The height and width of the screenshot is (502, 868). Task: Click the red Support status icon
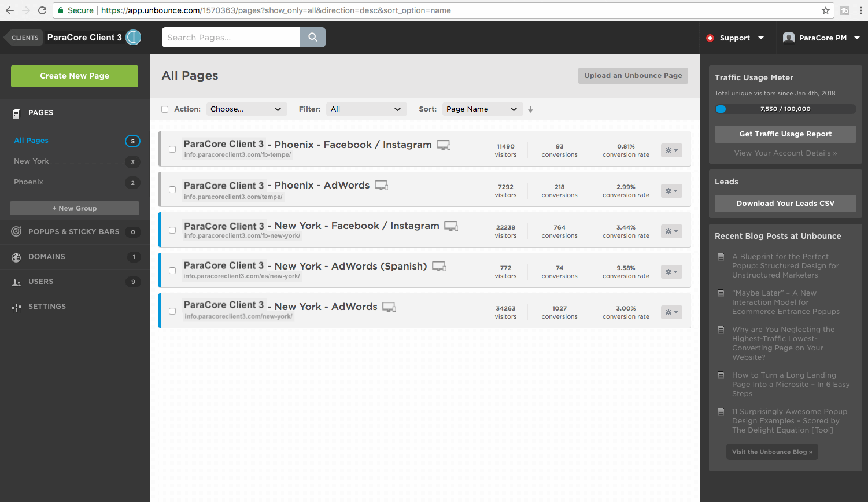pos(710,38)
